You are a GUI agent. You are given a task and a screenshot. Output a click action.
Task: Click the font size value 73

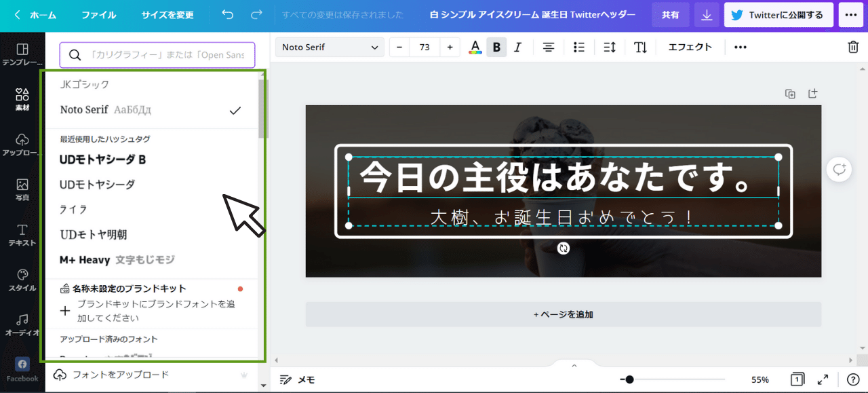[x=425, y=47]
